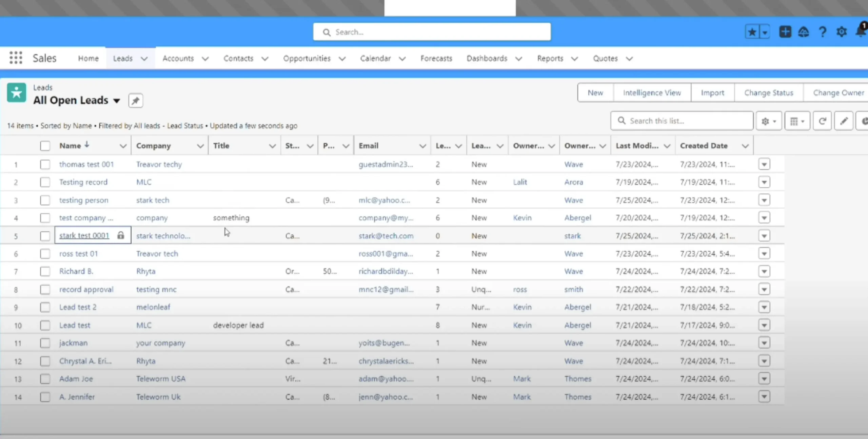868x439 pixels.
Task: Expand the All Open Leads view dropdown
Action: [x=117, y=101]
